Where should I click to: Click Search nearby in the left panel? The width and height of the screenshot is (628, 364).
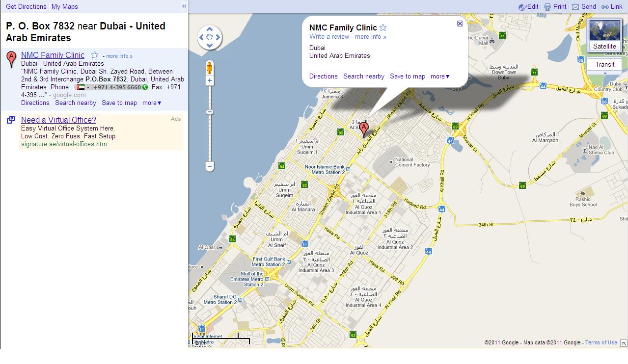point(76,103)
